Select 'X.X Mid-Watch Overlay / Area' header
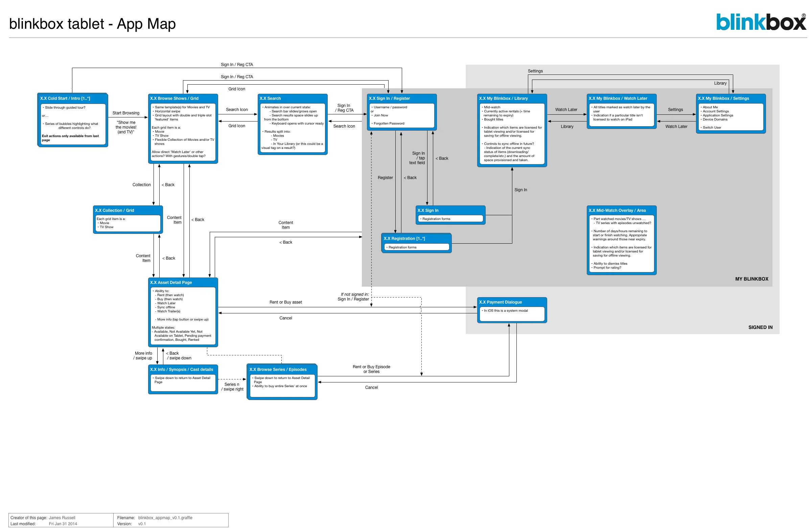Screen dimensions: 812x531 click(x=617, y=211)
